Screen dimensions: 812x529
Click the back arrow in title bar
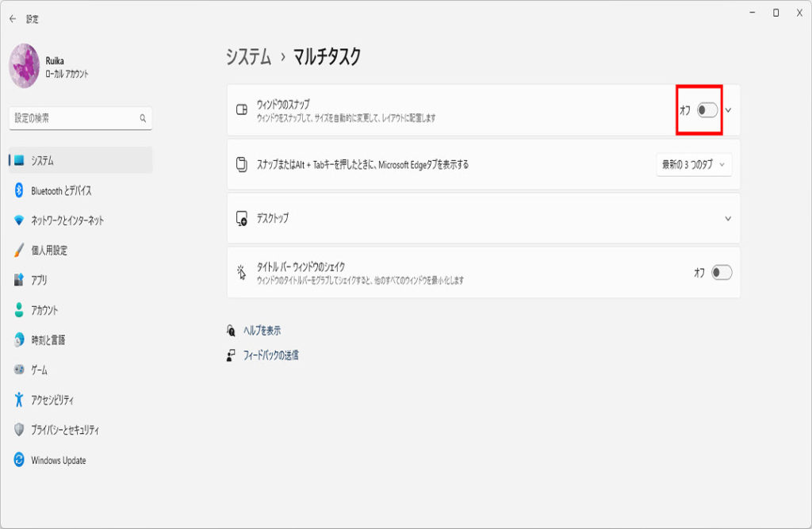pos(13,18)
